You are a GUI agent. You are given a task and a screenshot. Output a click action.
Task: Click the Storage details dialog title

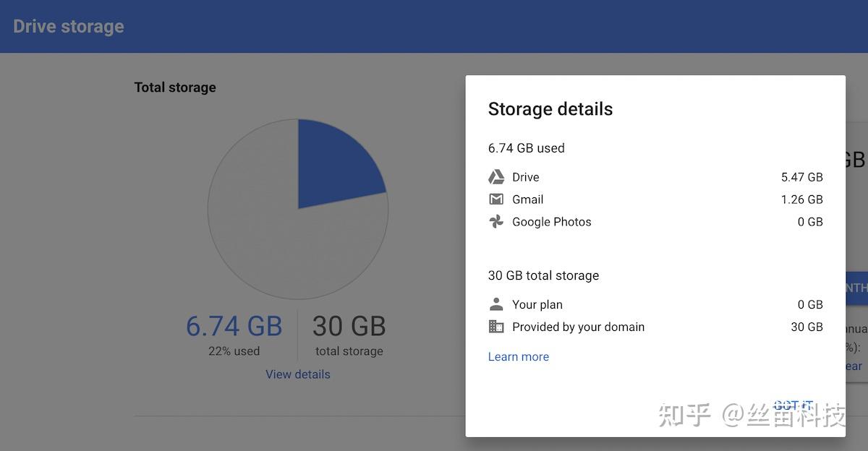pyautogui.click(x=550, y=108)
